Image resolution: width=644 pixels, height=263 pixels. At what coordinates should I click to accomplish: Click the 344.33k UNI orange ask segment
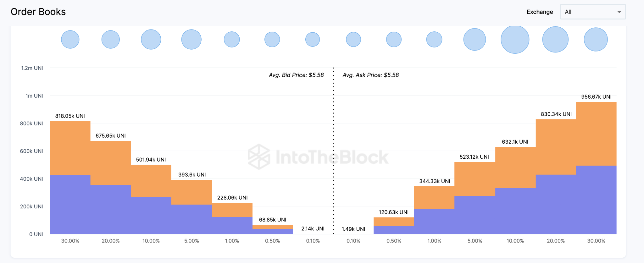[434, 197]
